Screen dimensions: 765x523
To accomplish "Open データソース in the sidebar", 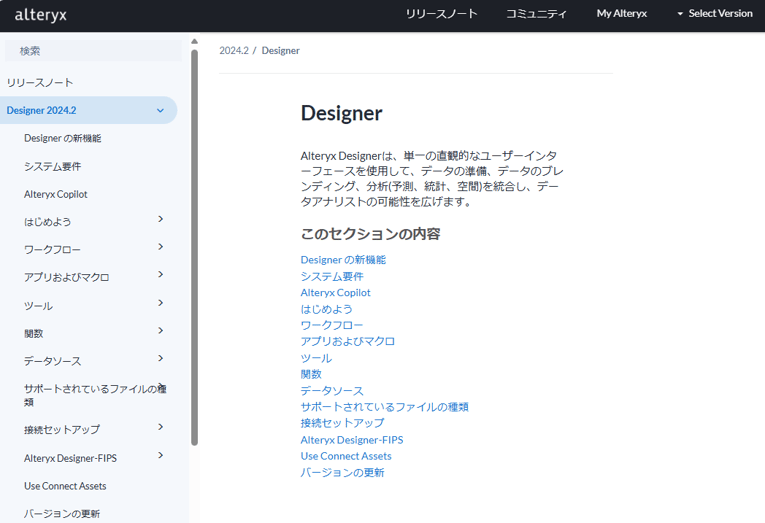I will pyautogui.click(x=53, y=362).
